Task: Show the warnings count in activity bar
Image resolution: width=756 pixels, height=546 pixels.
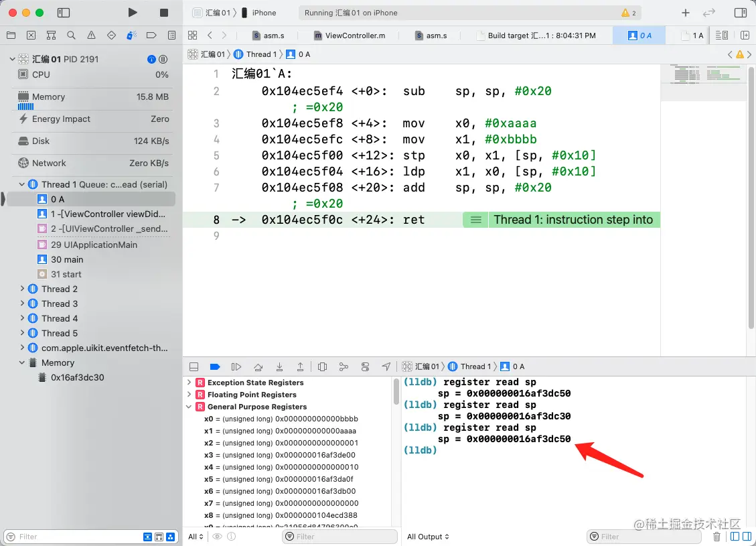Action: [629, 13]
